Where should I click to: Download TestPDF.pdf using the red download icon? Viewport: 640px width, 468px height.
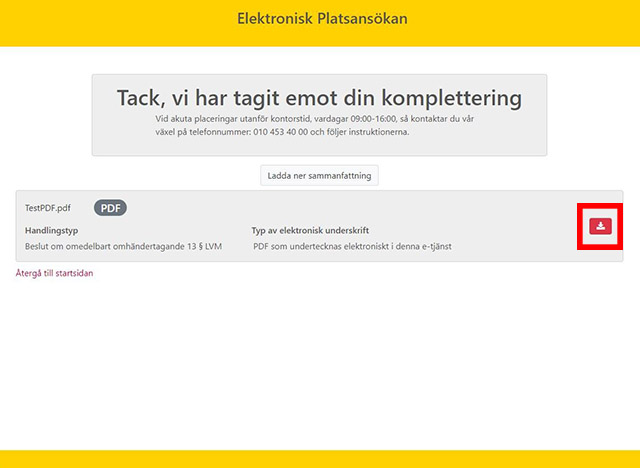(600, 227)
